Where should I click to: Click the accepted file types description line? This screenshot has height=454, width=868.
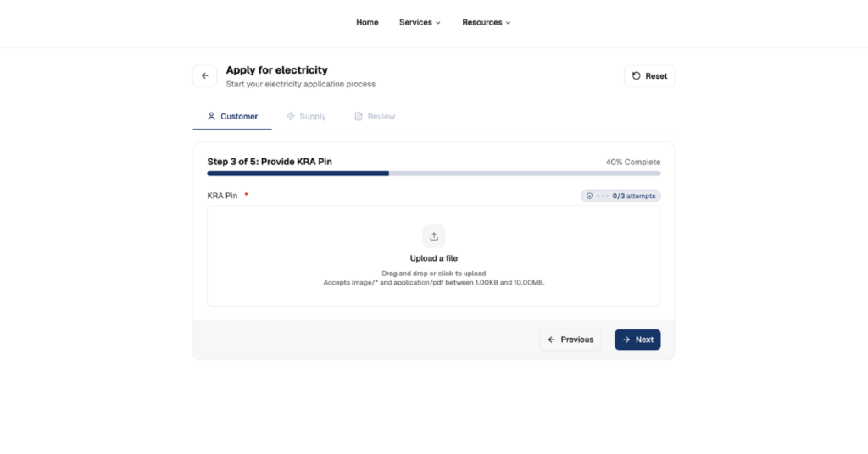point(434,282)
